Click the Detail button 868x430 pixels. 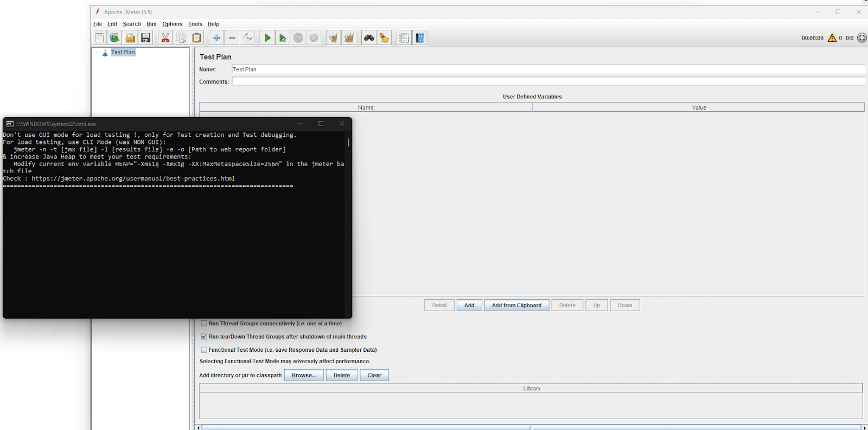tap(439, 305)
